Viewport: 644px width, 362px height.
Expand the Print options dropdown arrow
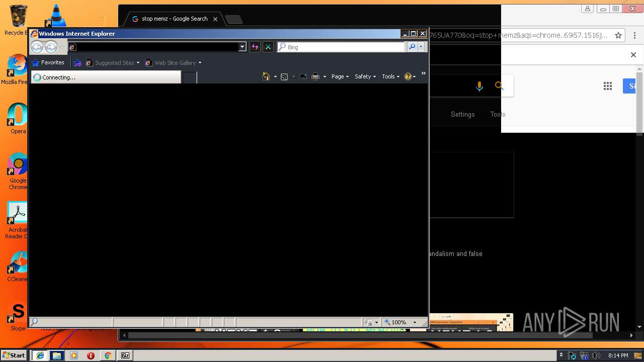click(x=325, y=76)
